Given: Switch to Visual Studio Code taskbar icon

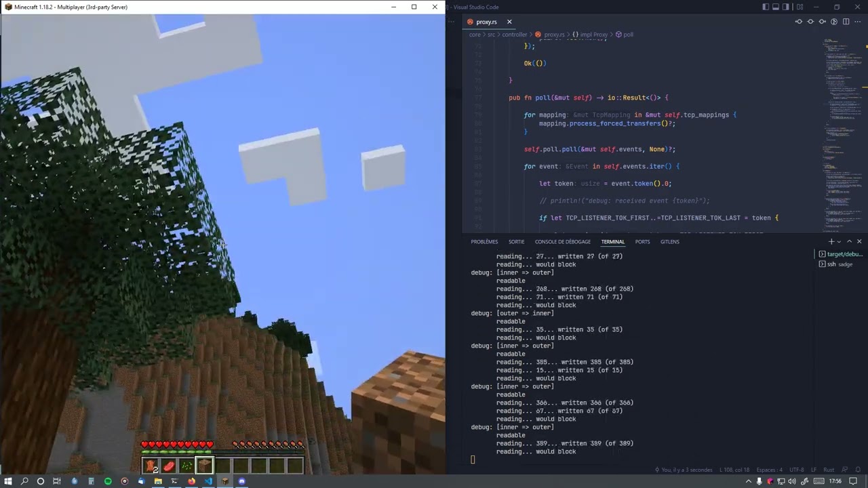Looking at the screenshot, I should pyautogui.click(x=208, y=481).
